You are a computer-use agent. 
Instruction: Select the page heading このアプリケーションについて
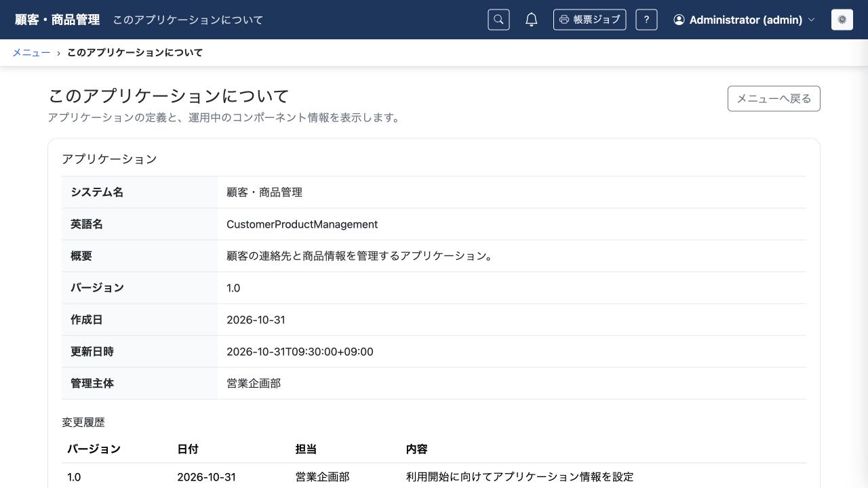(x=169, y=96)
